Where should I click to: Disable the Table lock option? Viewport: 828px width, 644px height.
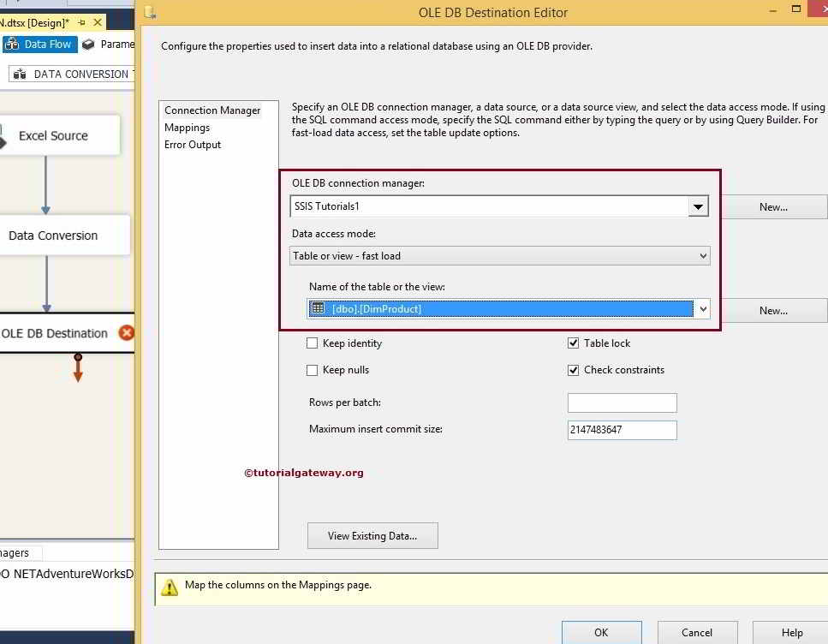click(574, 343)
